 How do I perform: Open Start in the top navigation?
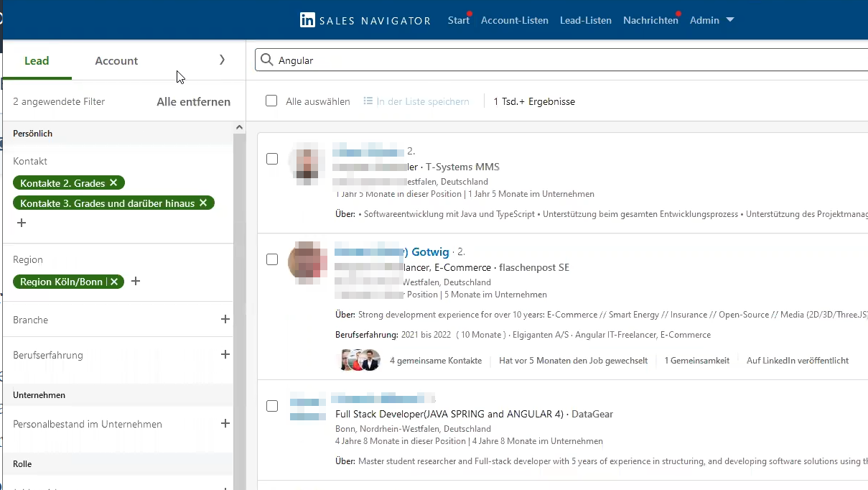click(459, 20)
